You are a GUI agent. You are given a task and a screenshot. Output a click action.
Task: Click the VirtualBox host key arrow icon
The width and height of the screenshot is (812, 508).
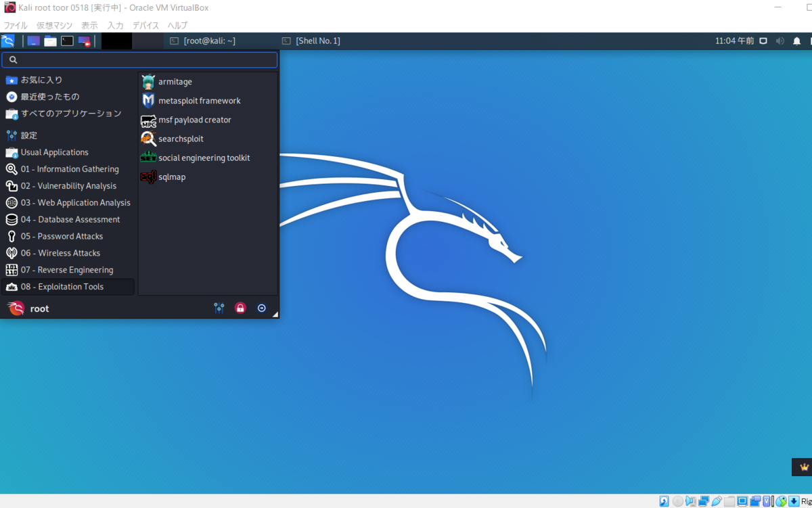794,501
